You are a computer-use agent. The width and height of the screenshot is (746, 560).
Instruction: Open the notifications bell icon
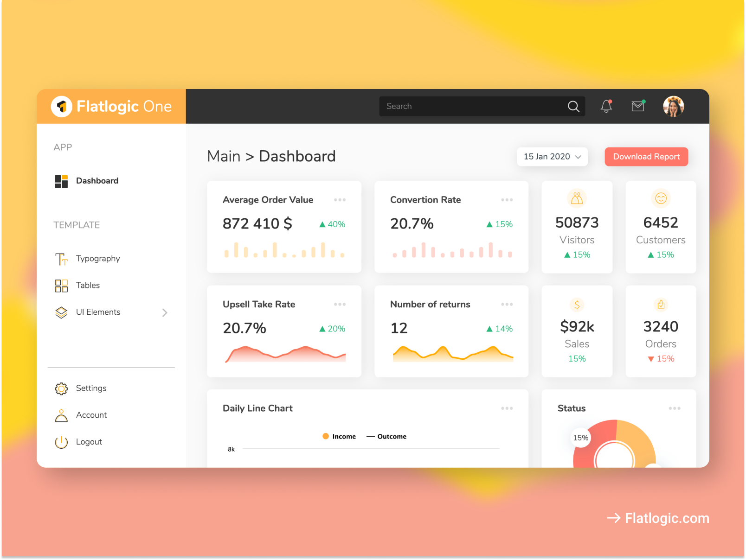(606, 106)
